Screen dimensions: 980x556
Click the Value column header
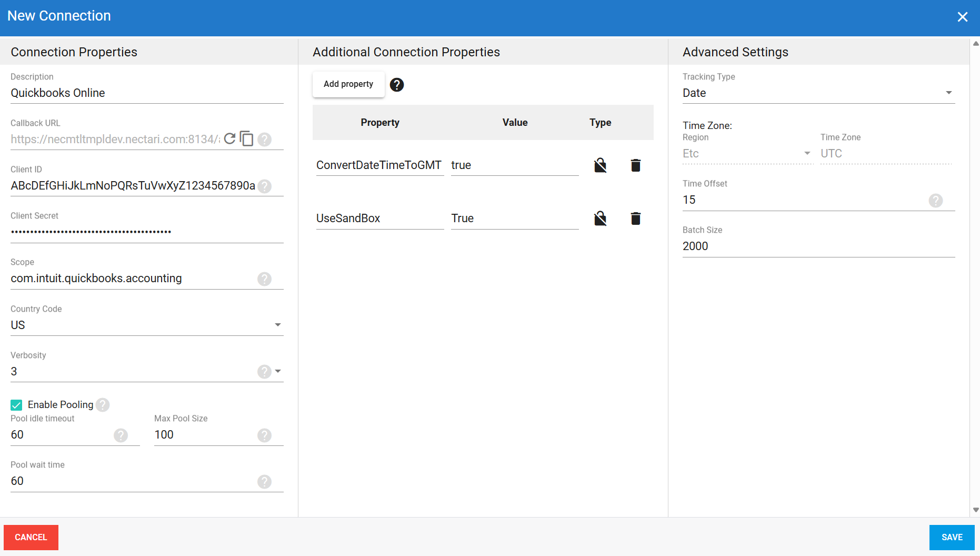[515, 123]
